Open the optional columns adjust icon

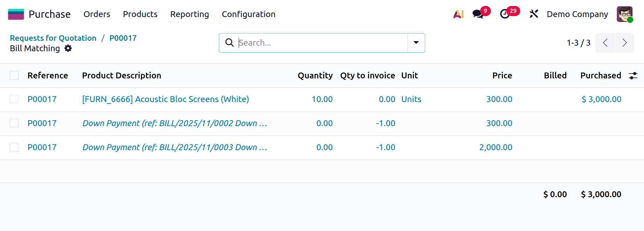click(633, 76)
